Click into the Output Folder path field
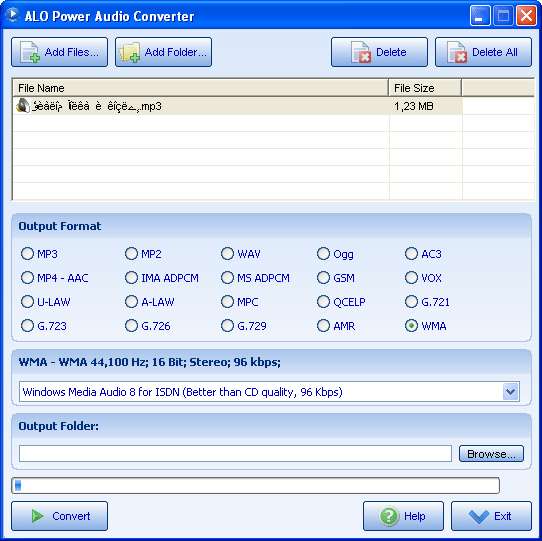The width and height of the screenshot is (542, 541). pos(235,454)
